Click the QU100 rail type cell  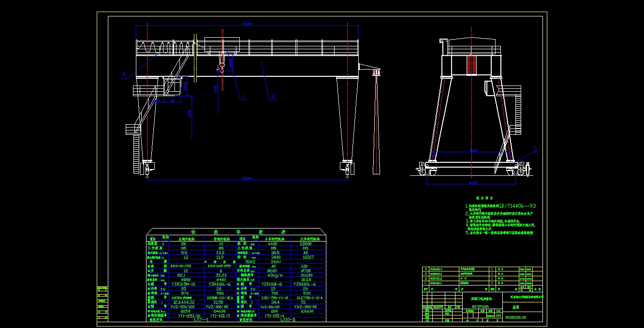click(307, 275)
